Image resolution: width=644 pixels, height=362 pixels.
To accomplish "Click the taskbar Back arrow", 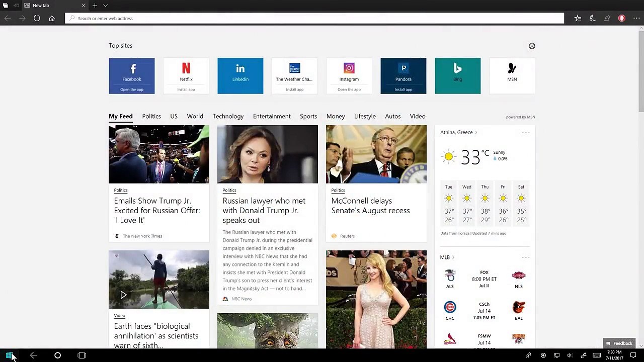I will click(33, 355).
